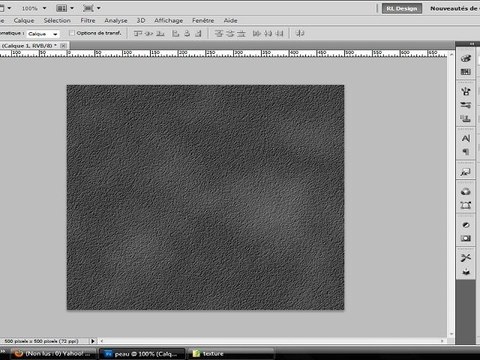Open the Masks panel circle icon
Viewport: 480px width, 360px height.
[466, 225]
